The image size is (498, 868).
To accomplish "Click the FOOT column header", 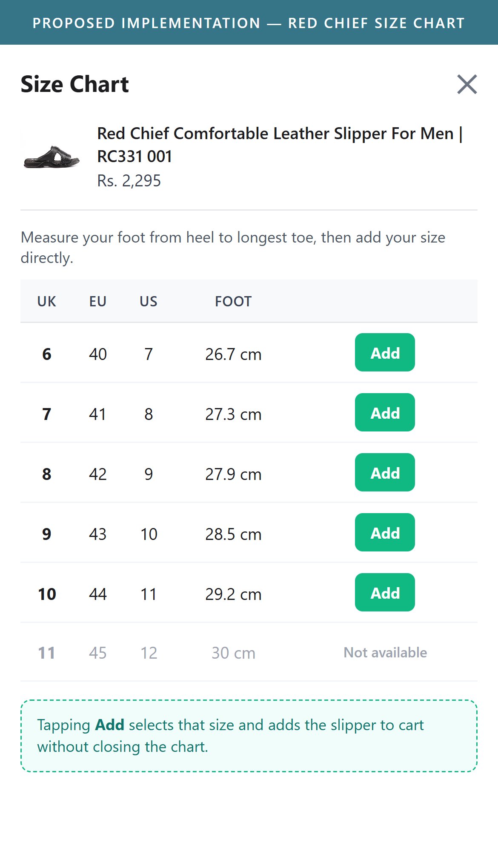I will click(233, 301).
